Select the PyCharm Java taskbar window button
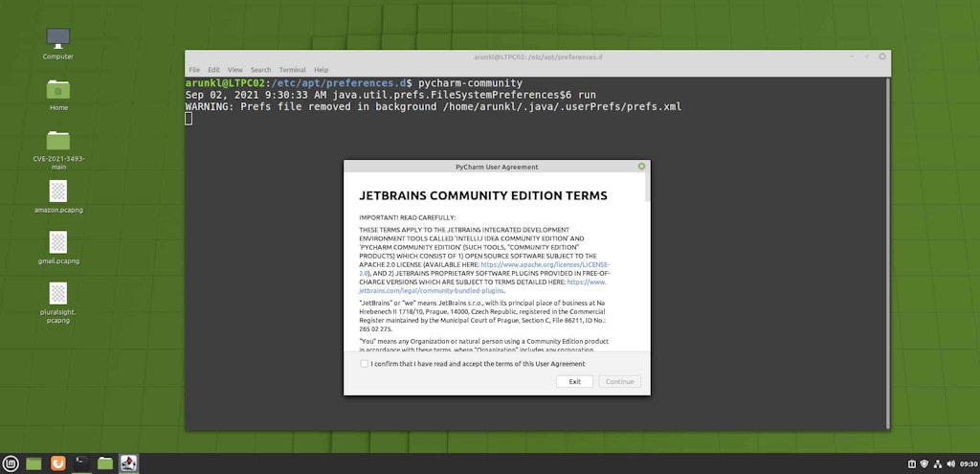The height and width of the screenshot is (474, 980). [129, 463]
